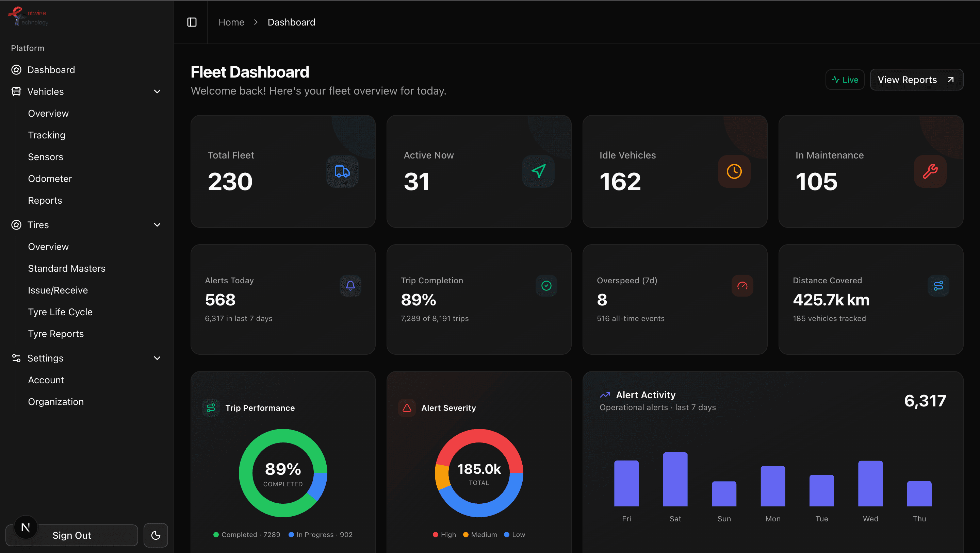Click the Distance Covered route icon

point(938,285)
